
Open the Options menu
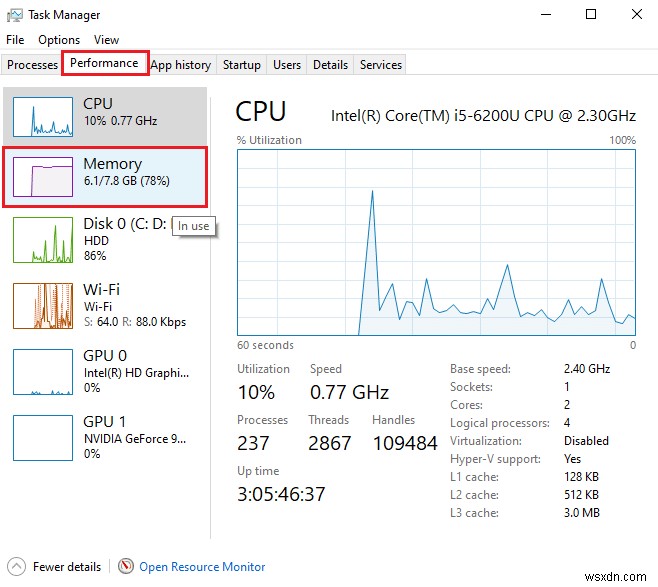click(59, 40)
